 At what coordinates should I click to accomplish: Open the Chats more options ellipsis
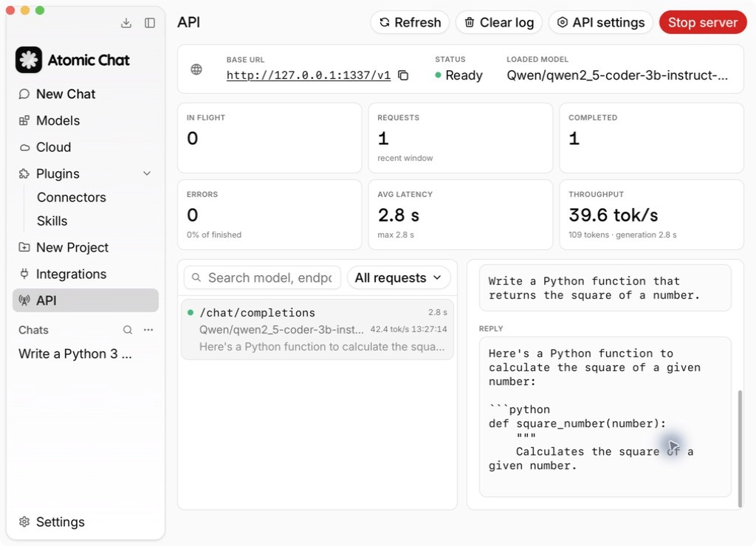(x=148, y=330)
